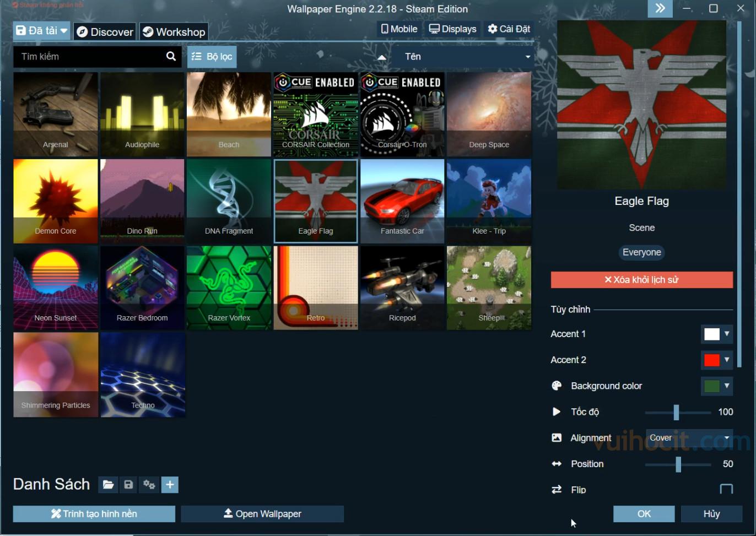Viewport: 756px width, 536px height.
Task: Enable the Flip checkbox
Action: (x=726, y=489)
